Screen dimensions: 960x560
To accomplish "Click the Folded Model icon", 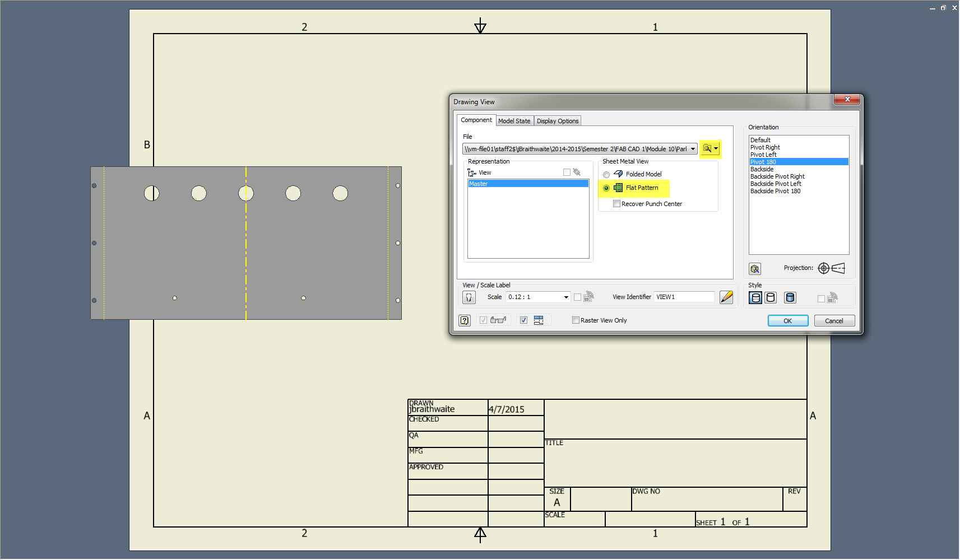I will point(619,174).
